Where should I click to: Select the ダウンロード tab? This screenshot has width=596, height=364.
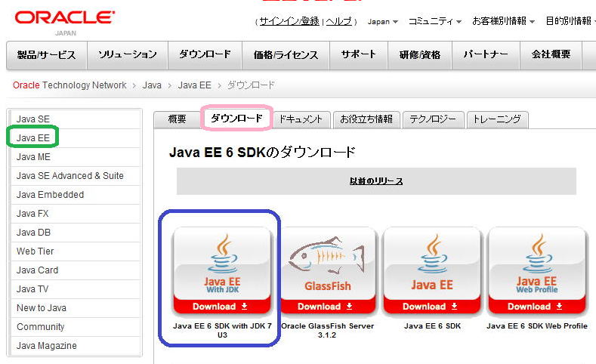point(236,118)
